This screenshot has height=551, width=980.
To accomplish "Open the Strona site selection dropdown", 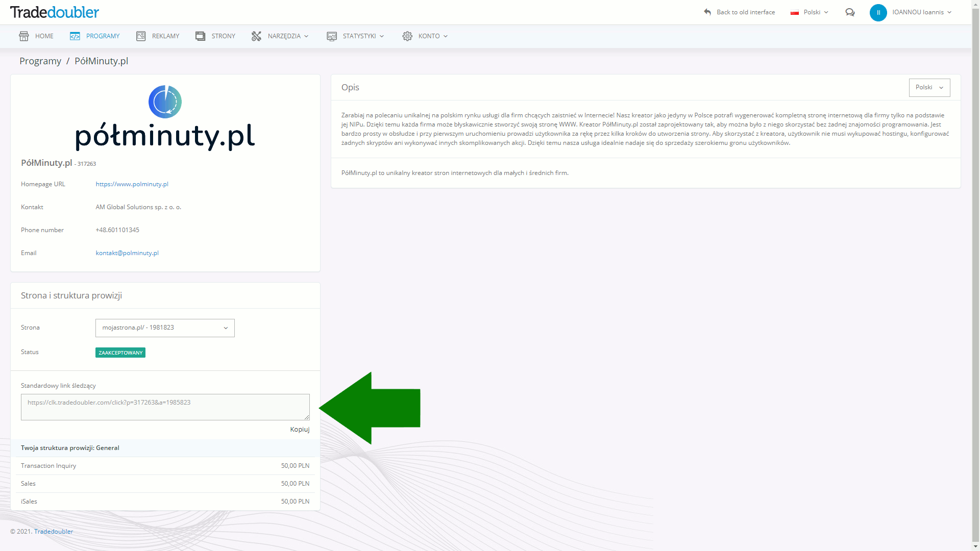I will [x=165, y=328].
